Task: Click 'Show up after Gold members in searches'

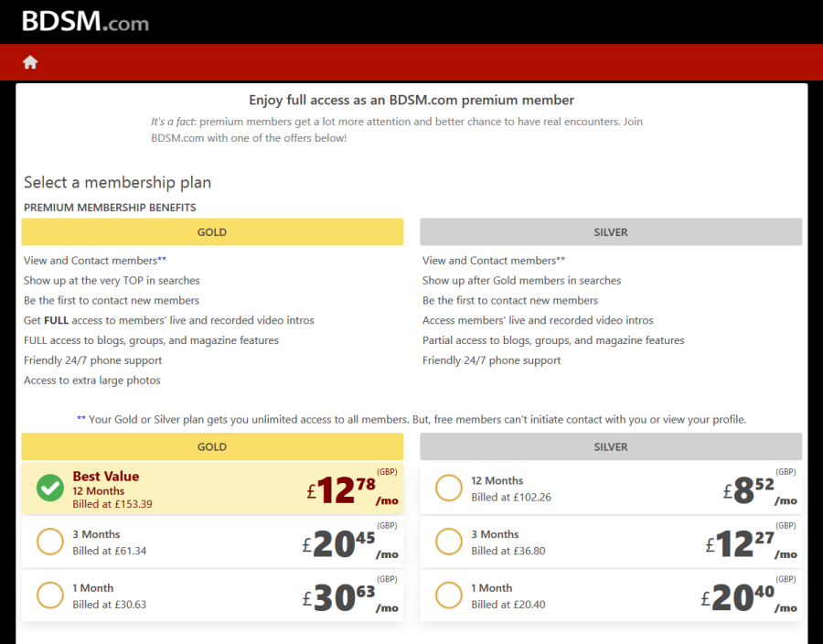Action: 522,280
